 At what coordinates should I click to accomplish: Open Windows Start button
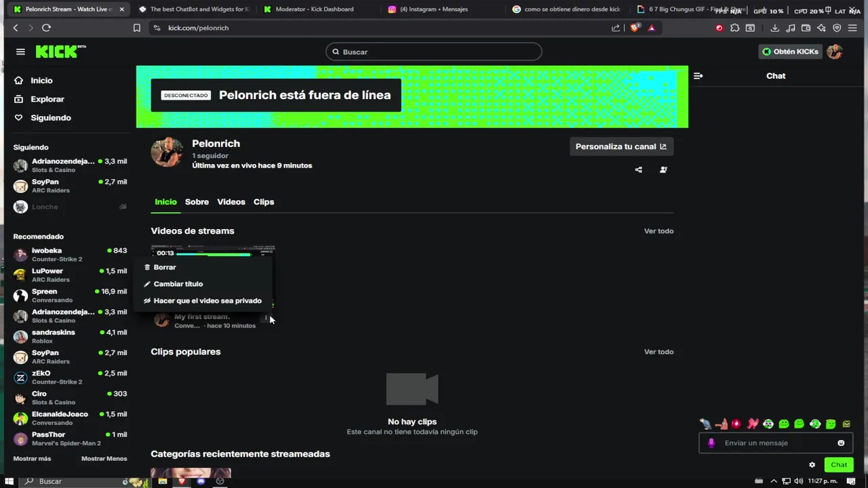(9, 481)
